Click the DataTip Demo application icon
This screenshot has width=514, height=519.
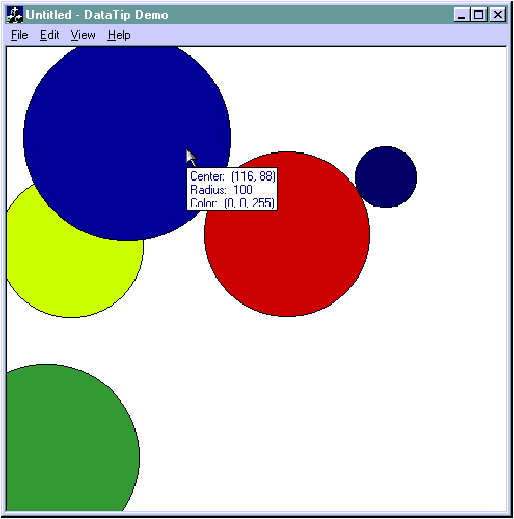15,15
